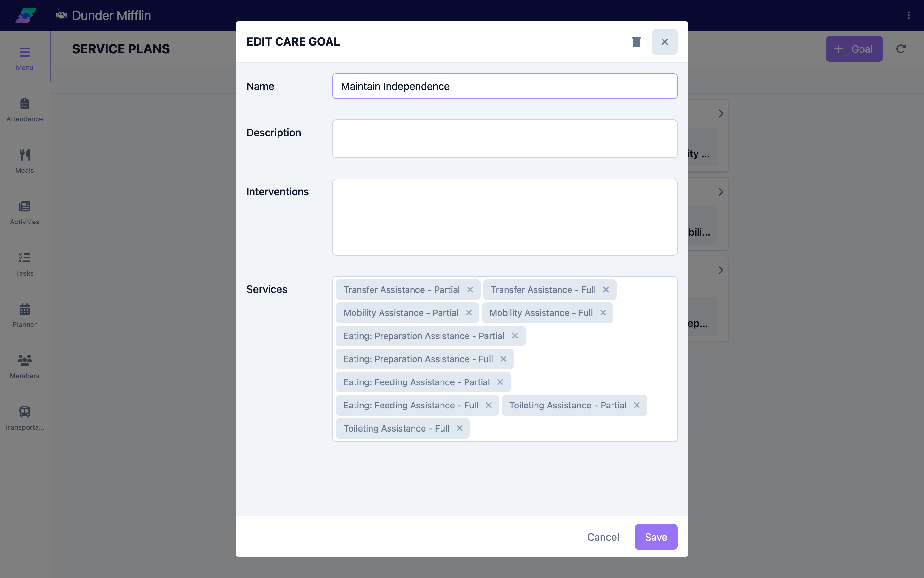Open the three-dot overflow menu
Viewport: 924px width, 578px height.
tap(908, 15)
